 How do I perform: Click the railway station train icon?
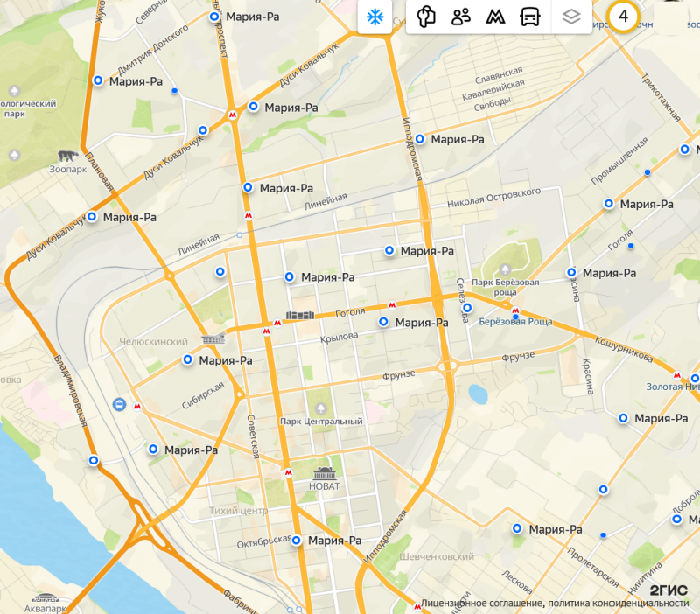coord(119,405)
